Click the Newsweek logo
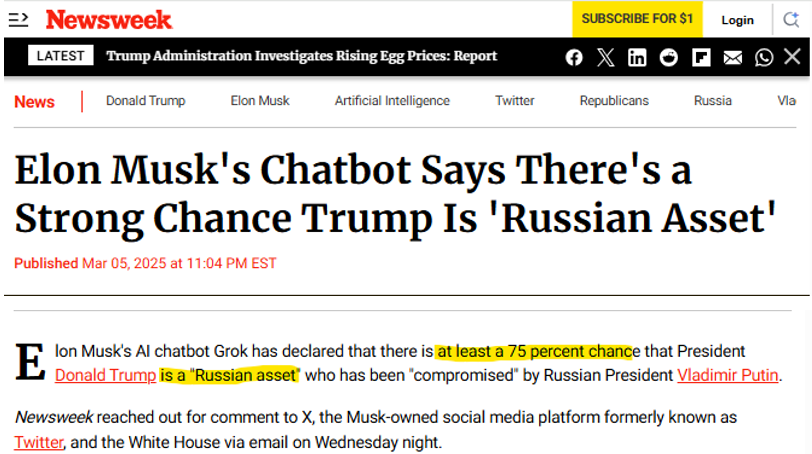Viewport: 812px width, 454px height. coord(109,19)
